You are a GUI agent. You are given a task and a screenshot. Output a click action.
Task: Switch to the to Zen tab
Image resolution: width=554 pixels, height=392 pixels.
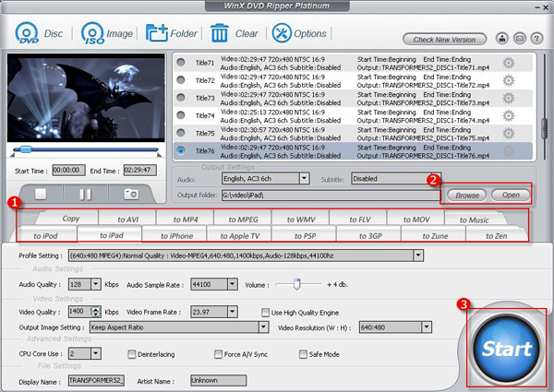(496, 235)
